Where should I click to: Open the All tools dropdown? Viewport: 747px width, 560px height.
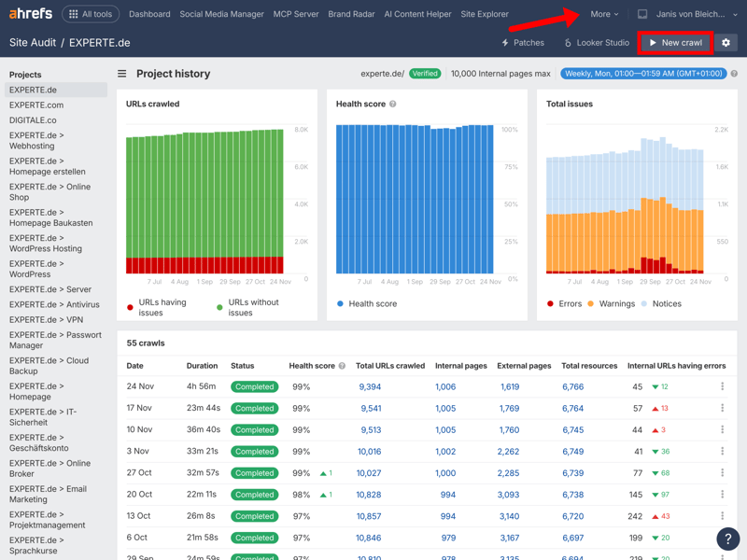(x=90, y=14)
